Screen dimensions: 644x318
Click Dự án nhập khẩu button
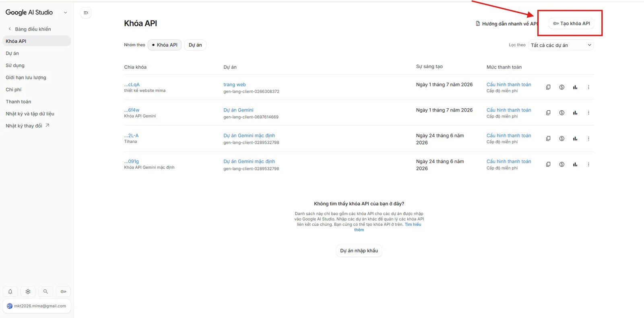359,251
